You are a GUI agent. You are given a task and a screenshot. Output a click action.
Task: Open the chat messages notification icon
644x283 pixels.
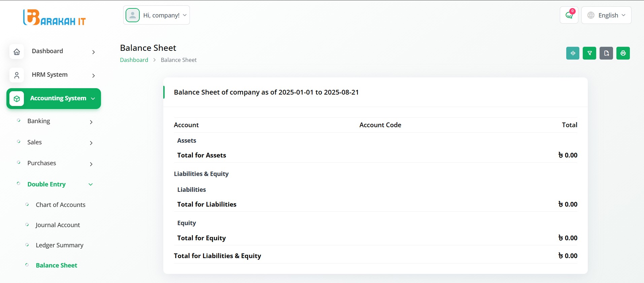click(x=569, y=15)
